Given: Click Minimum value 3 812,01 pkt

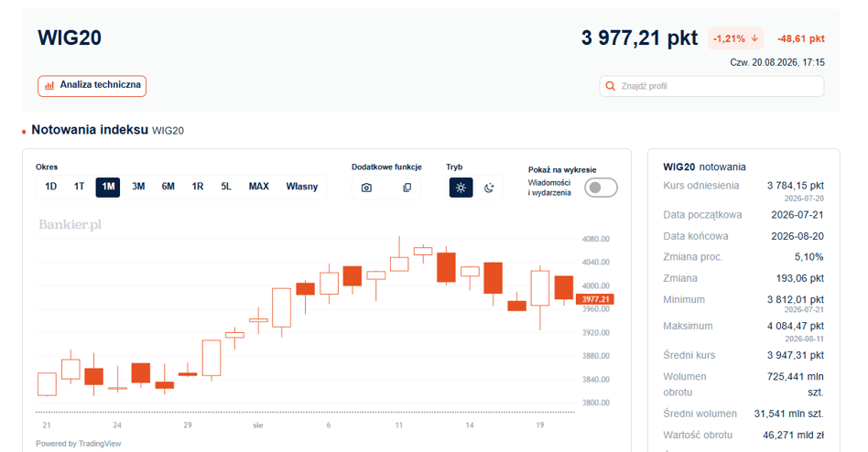Looking at the screenshot, I should click(795, 300).
